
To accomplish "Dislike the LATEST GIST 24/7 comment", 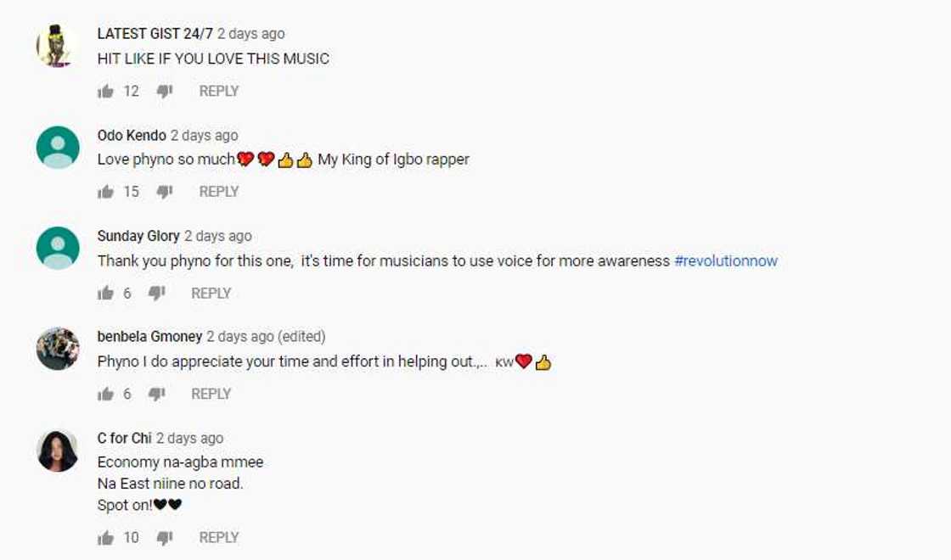I will click(x=165, y=92).
